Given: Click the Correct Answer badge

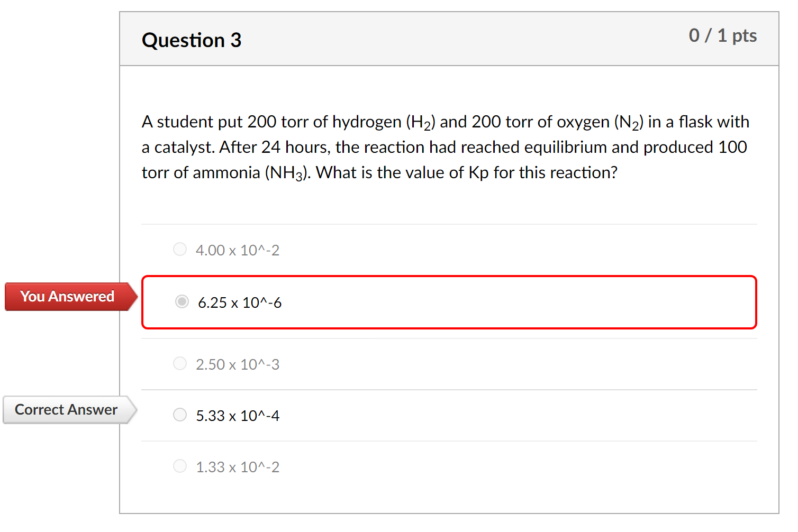Looking at the screenshot, I should click(66, 409).
